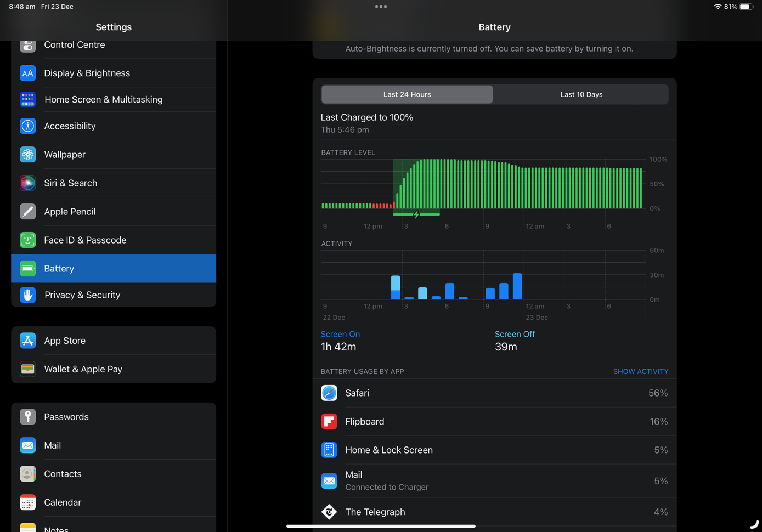Select Passwords in sidebar
The width and height of the screenshot is (762, 532).
pyautogui.click(x=114, y=417)
